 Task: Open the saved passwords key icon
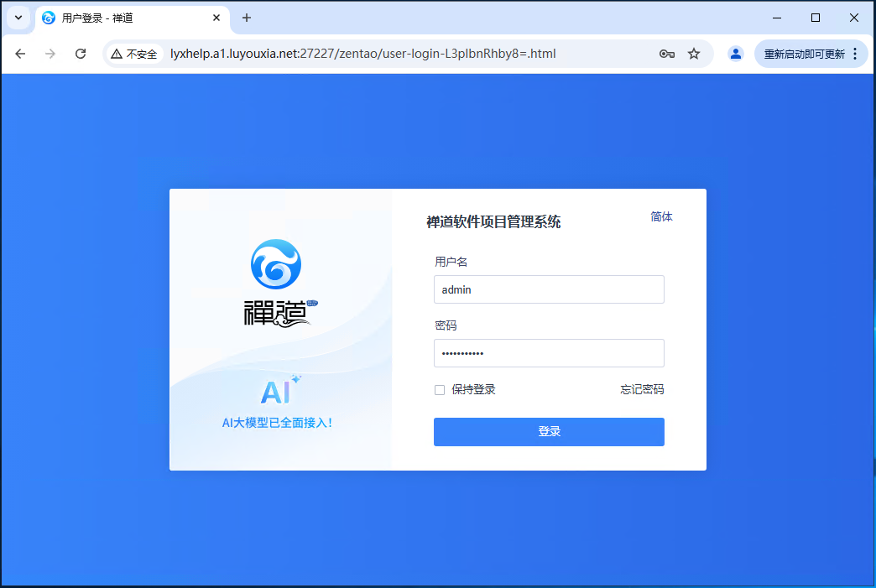click(x=666, y=54)
